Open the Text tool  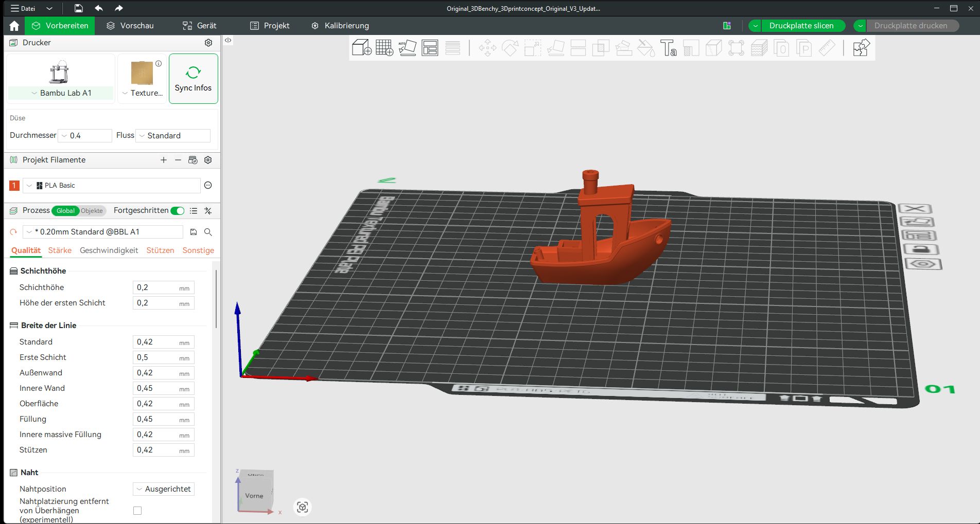669,48
